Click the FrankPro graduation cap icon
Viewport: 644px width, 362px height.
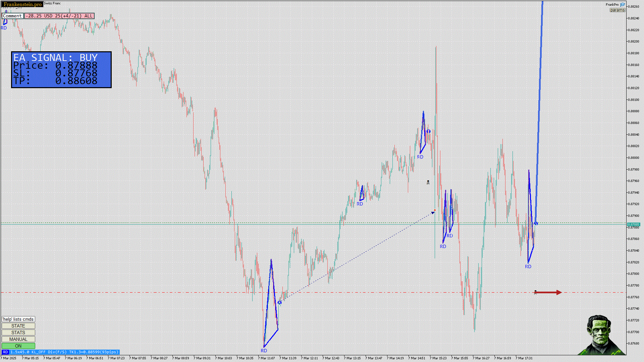tap(623, 5)
